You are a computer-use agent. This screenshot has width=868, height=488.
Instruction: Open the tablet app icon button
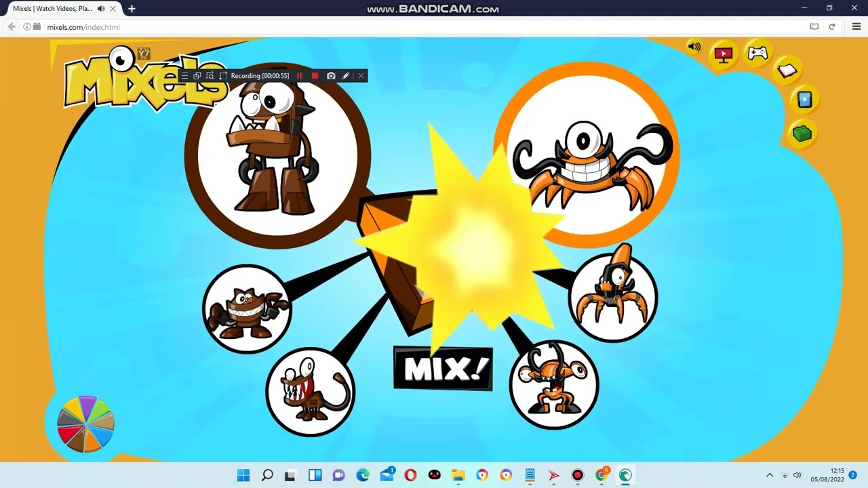click(804, 100)
